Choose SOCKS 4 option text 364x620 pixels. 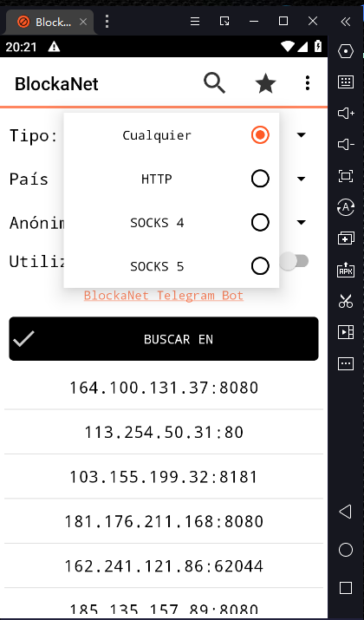pos(157,223)
